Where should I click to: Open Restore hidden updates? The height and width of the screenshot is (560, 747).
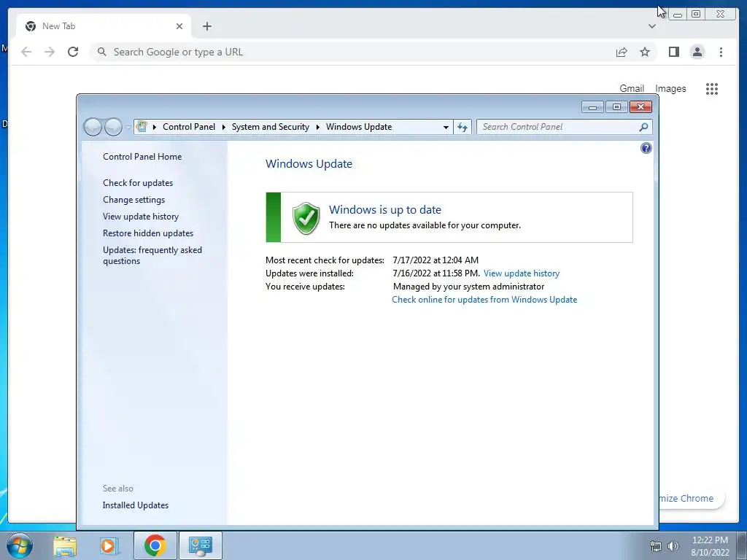147,233
